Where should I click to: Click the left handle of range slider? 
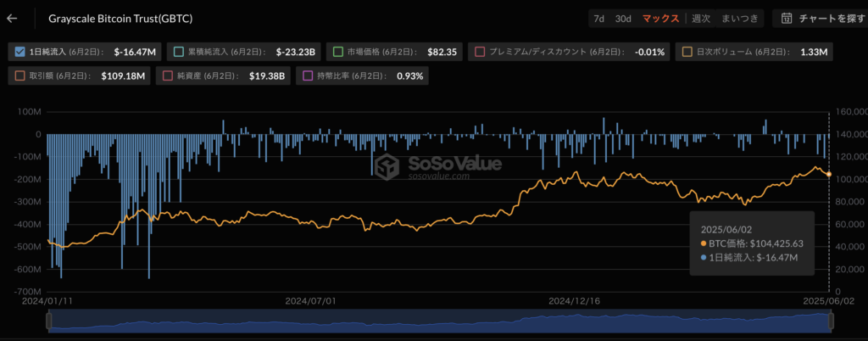pos(48,321)
